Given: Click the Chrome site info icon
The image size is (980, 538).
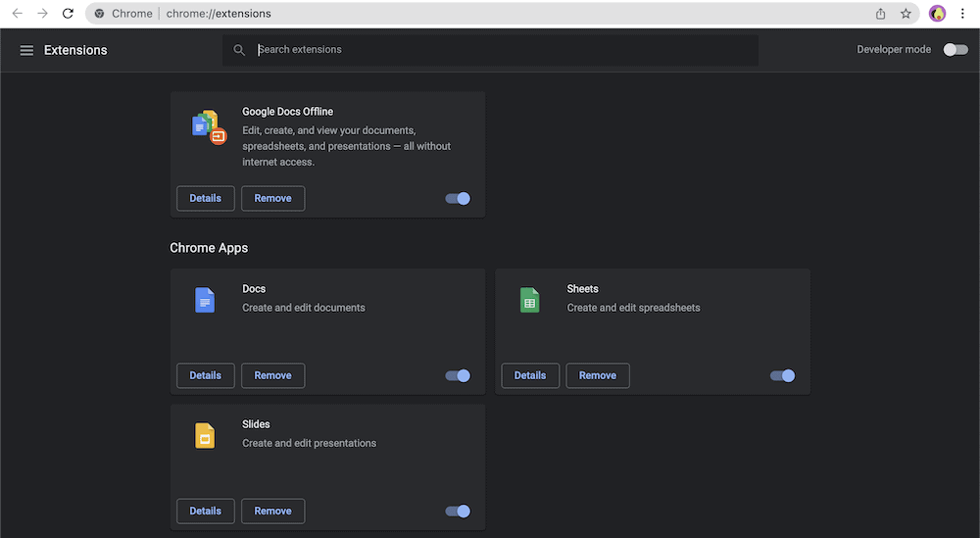Looking at the screenshot, I should coord(99,13).
